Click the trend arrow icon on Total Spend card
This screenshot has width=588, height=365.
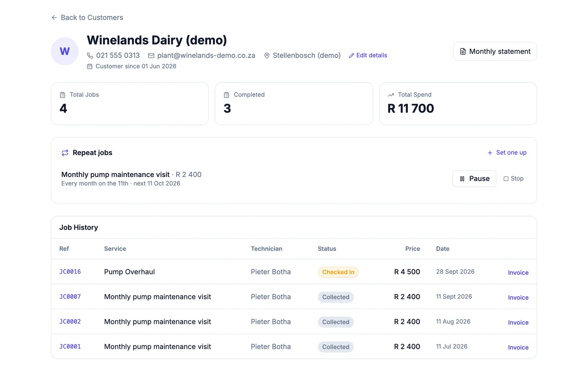391,95
